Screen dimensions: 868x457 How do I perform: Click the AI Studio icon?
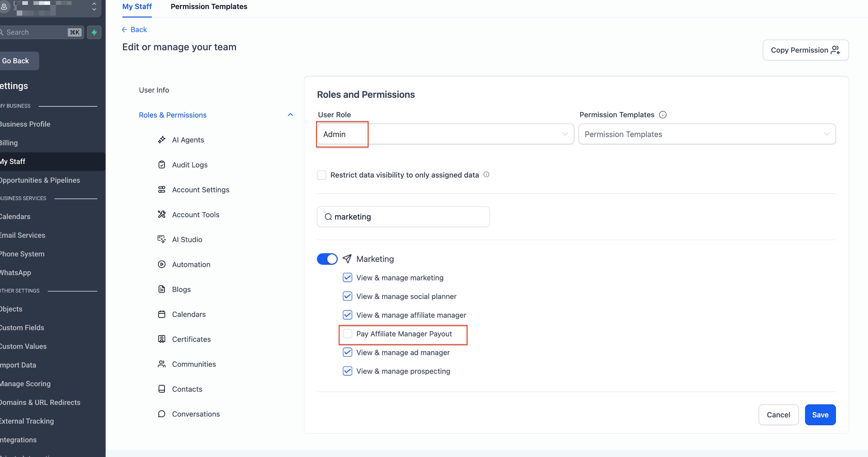[162, 239]
